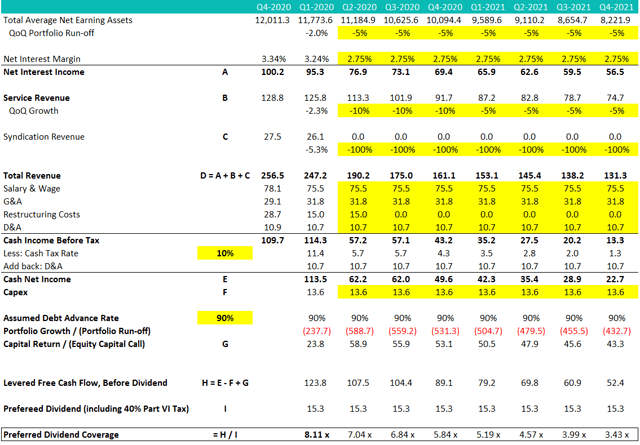Click the 'Cash Net Income' row label
This screenshot has width=640, height=445.
37,279
